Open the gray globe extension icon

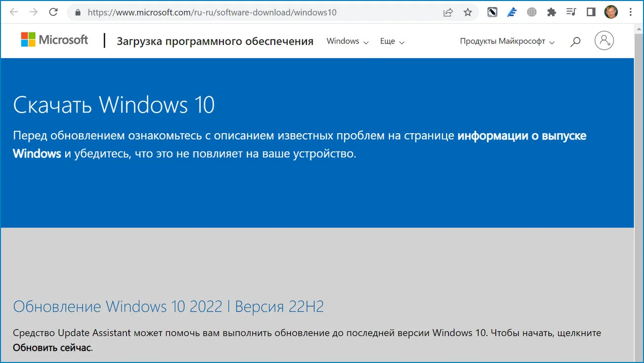click(x=532, y=12)
